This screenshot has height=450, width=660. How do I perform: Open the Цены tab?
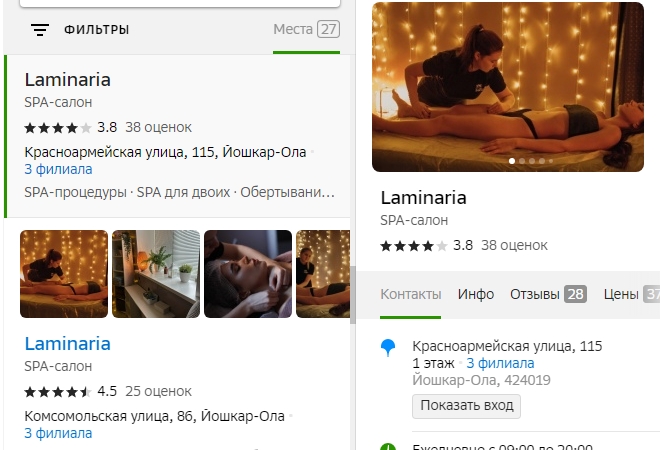pos(632,294)
